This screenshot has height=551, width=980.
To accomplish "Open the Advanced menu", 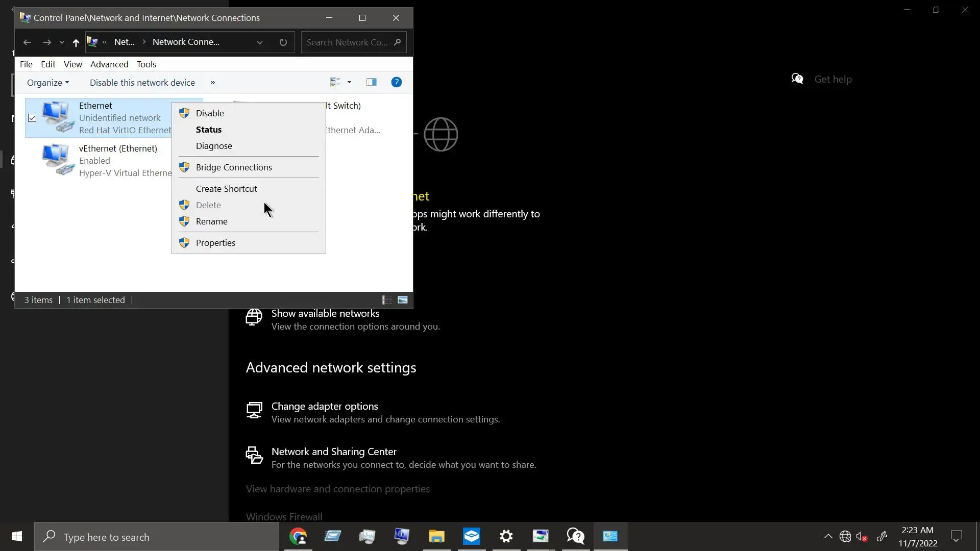I will [x=109, y=64].
